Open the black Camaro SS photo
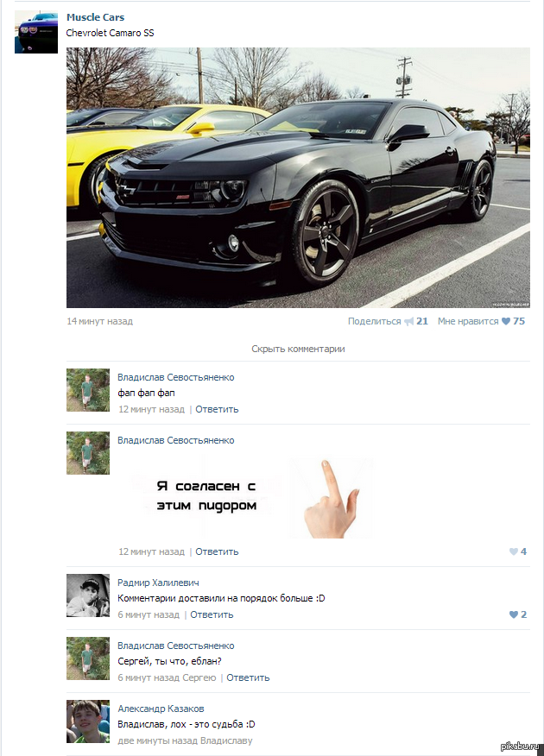 click(298, 178)
